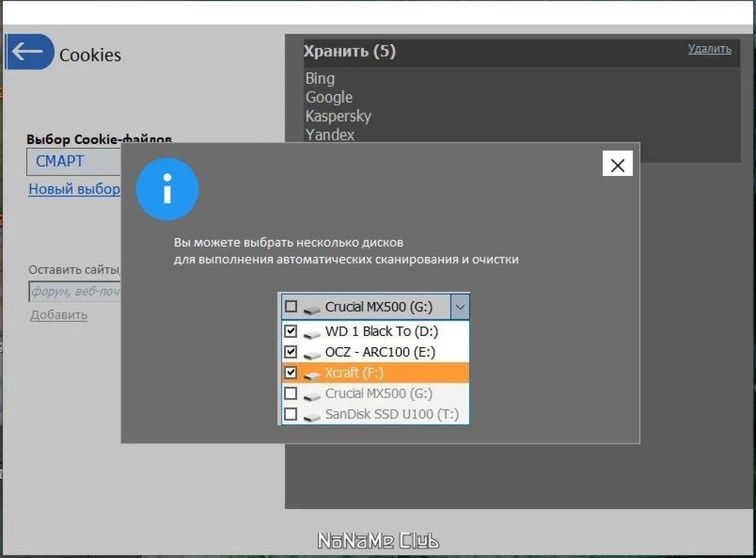Select Yandex in the keep list

coord(330,135)
